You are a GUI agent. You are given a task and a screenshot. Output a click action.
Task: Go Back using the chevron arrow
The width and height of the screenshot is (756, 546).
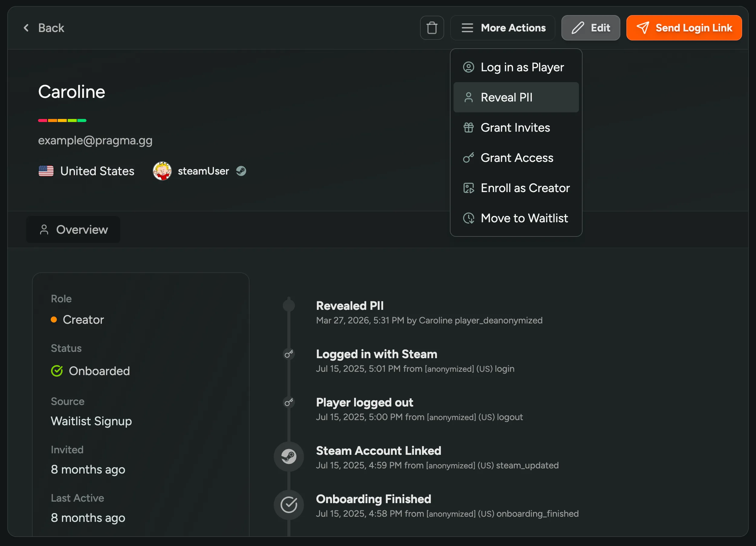pos(26,28)
